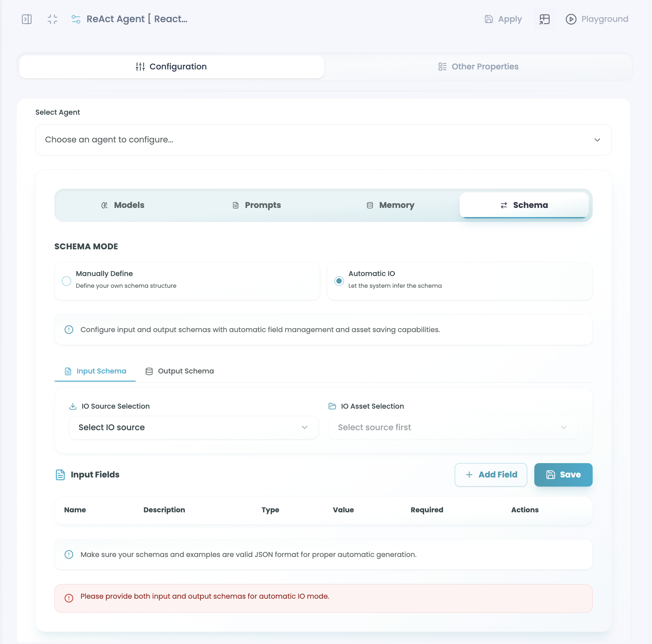Switch to the Output Schema tab
Viewport: 652px width, 644px height.
180,371
